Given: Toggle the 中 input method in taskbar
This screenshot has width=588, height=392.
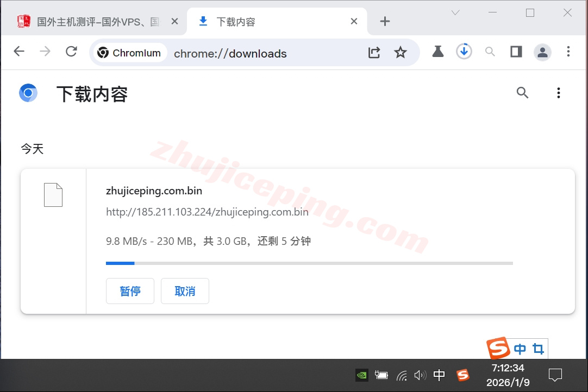Looking at the screenshot, I should point(439,375).
